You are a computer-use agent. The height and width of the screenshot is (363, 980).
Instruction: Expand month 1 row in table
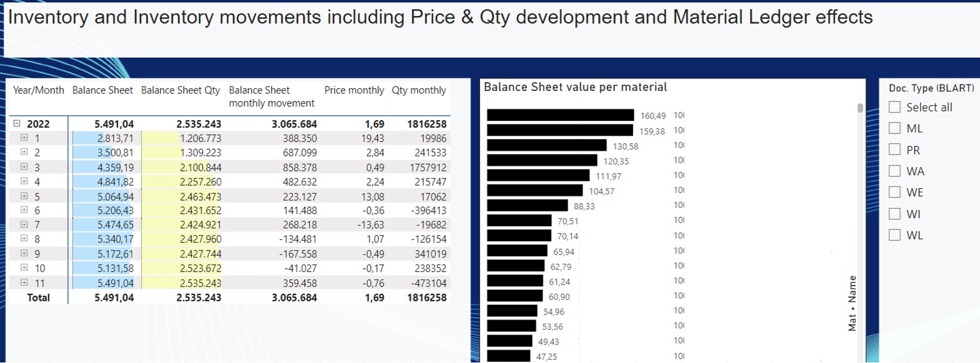[x=24, y=138]
